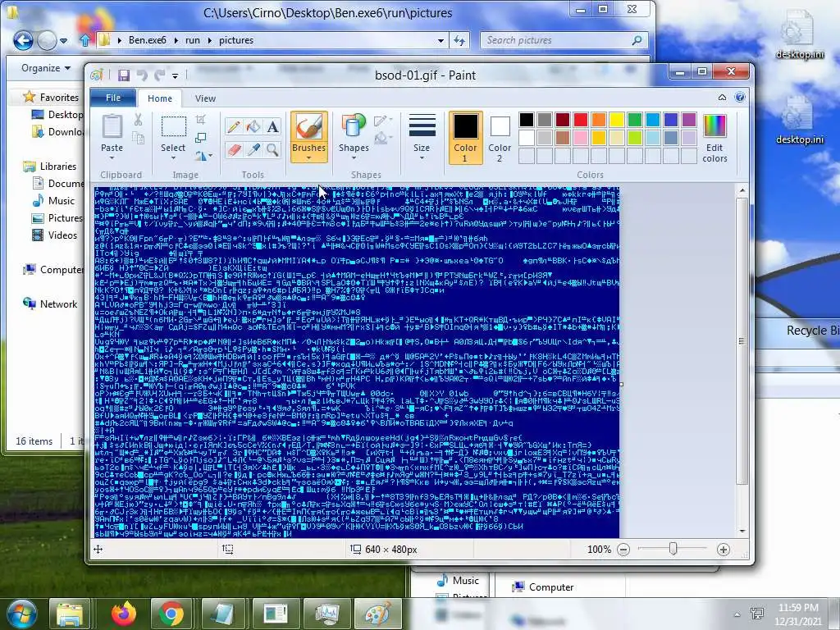Viewport: 840px width, 630px height.
Task: Select Color 2 background box
Action: [500, 138]
